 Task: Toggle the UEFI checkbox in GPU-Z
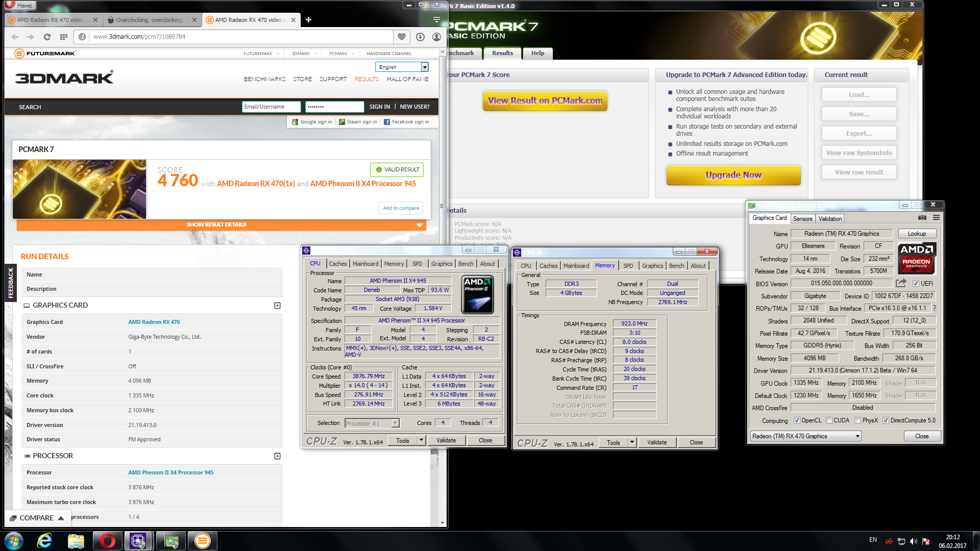point(916,284)
